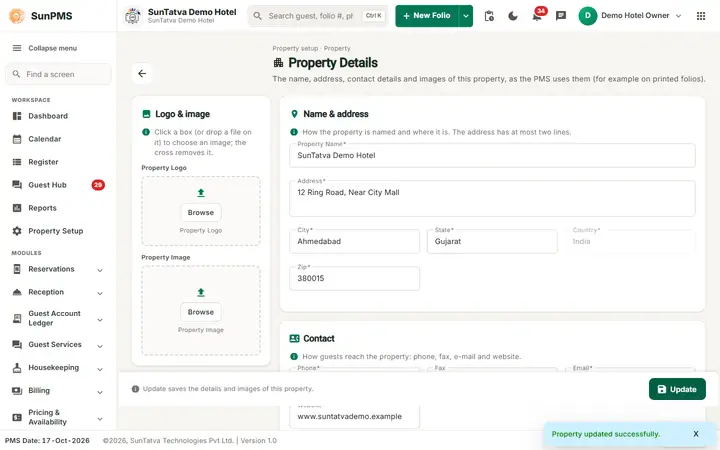720x450 pixels.
Task: Click the Property Setup gear icon
Action: click(17, 231)
